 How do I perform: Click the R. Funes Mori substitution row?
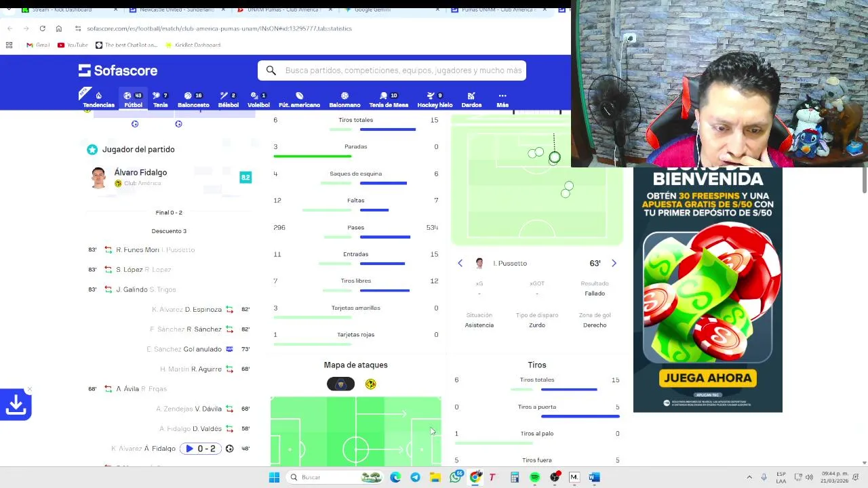[142, 249]
